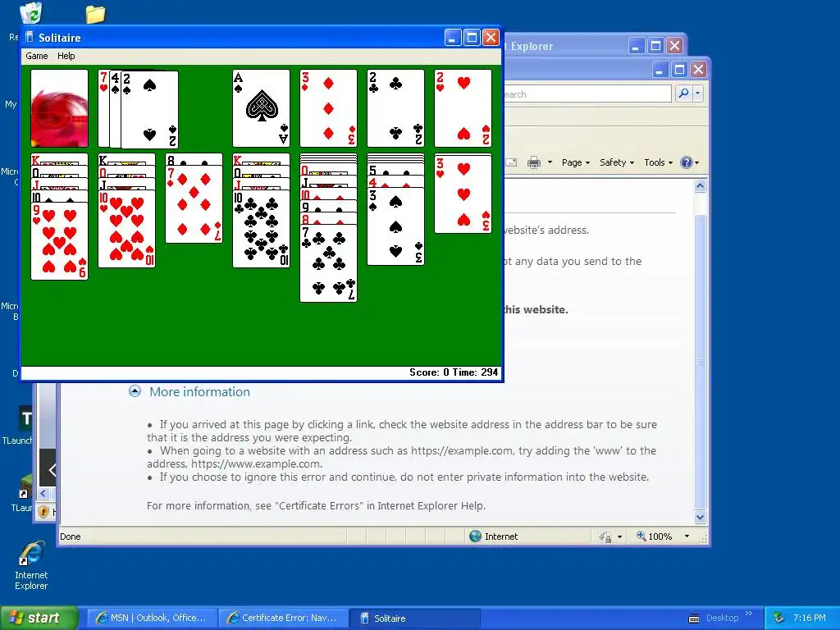
Task: Select the 3 of hearts tableau card
Action: pos(463,194)
